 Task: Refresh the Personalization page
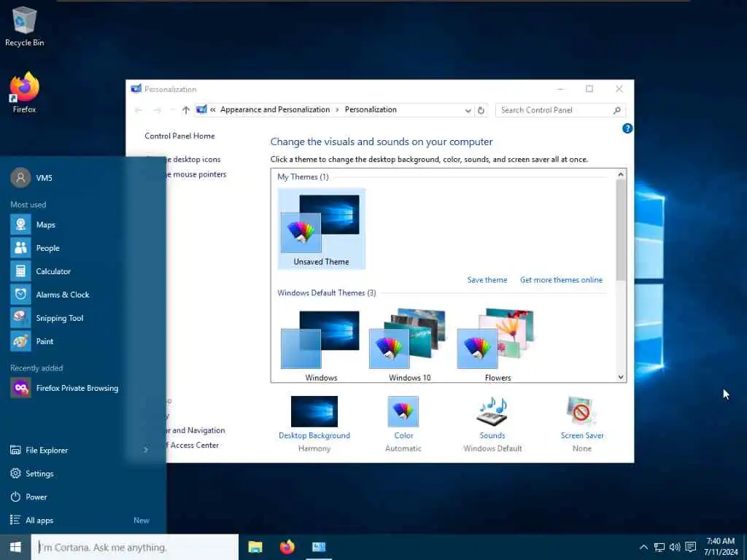tap(481, 110)
